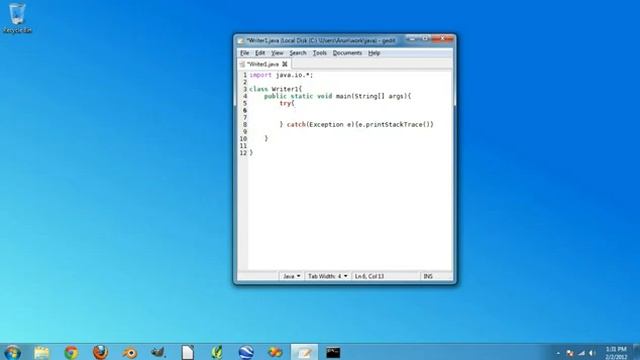Open the Documents menu
The width and height of the screenshot is (640, 360).
(347, 53)
